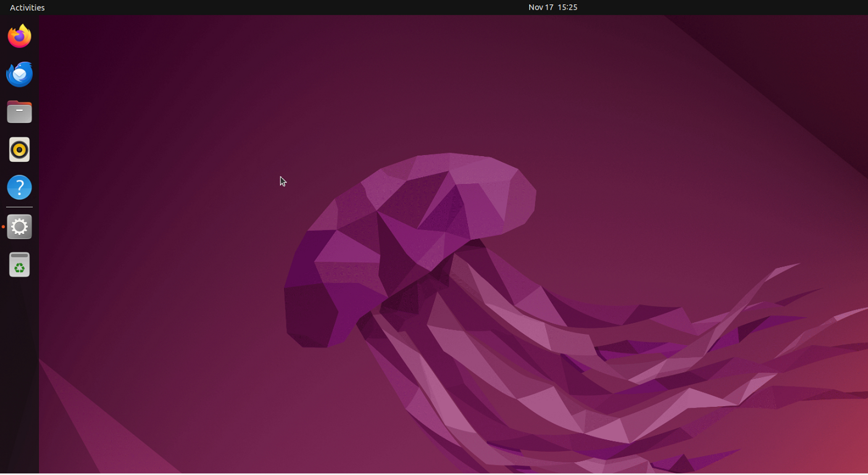Image resolution: width=868 pixels, height=475 pixels.
Task: Open Firefox from the dock
Action: pos(19,36)
